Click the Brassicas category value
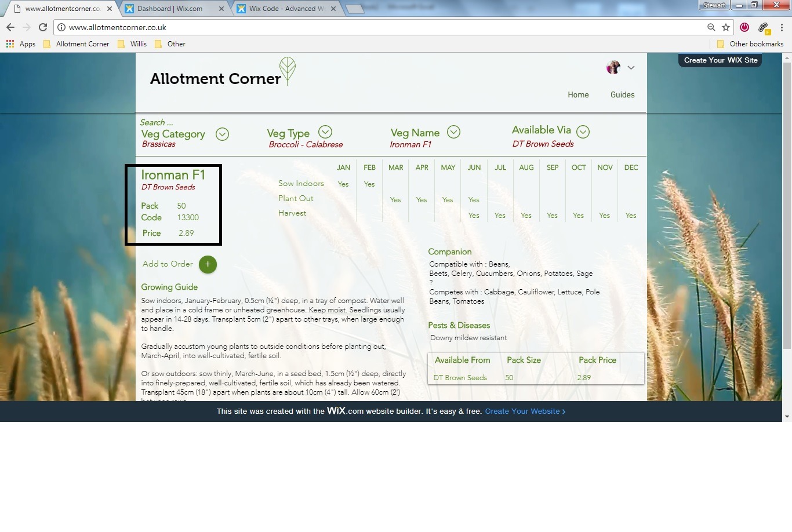 point(159,144)
